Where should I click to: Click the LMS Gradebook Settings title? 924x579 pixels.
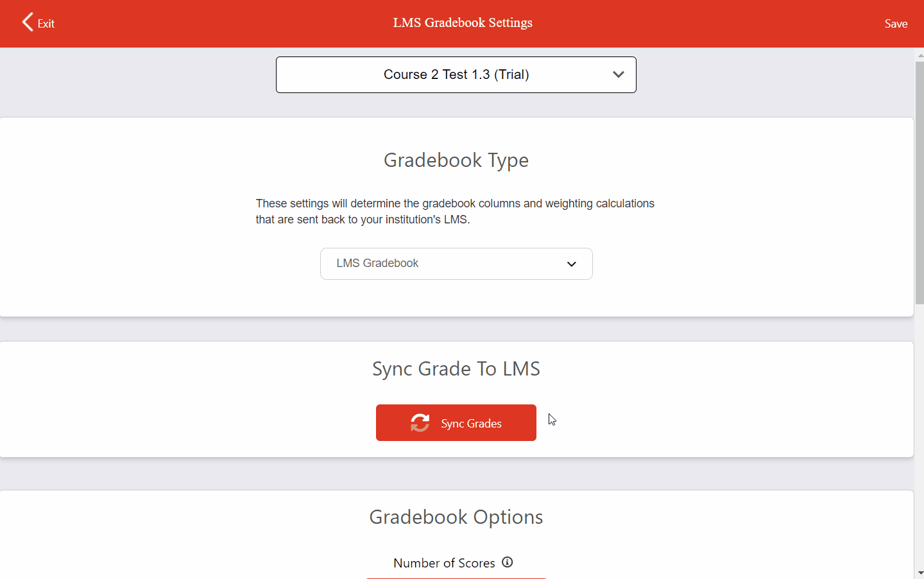point(463,23)
